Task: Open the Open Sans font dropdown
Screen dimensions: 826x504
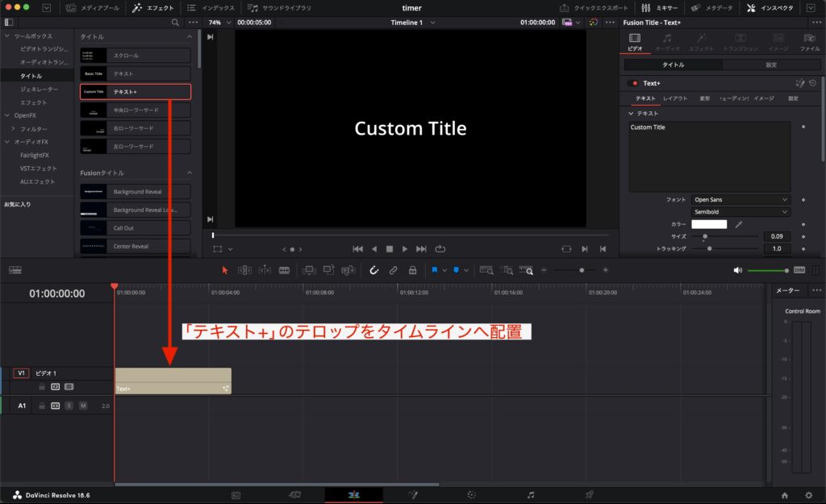Action: [x=740, y=199]
